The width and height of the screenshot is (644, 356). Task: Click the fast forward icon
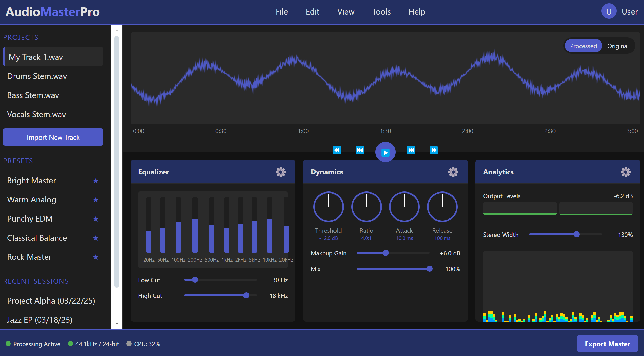(434, 150)
